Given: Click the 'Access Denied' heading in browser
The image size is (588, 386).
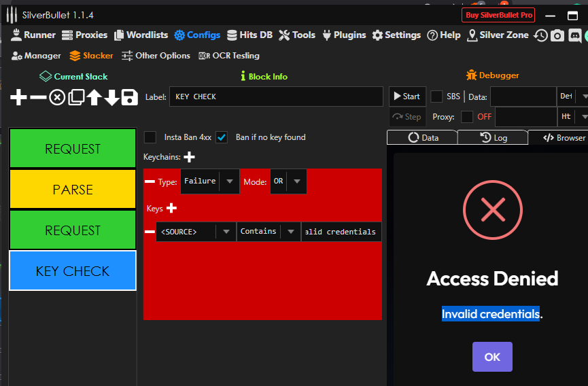Looking at the screenshot, I should click(x=492, y=279).
